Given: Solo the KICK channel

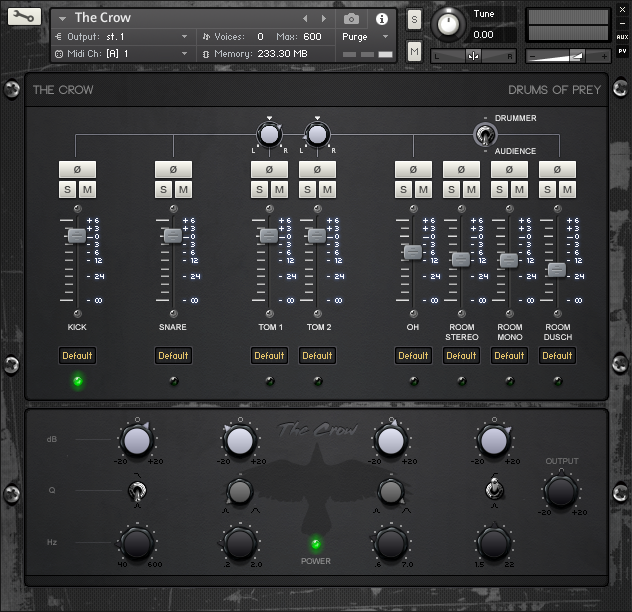Looking at the screenshot, I should pyautogui.click(x=67, y=190).
